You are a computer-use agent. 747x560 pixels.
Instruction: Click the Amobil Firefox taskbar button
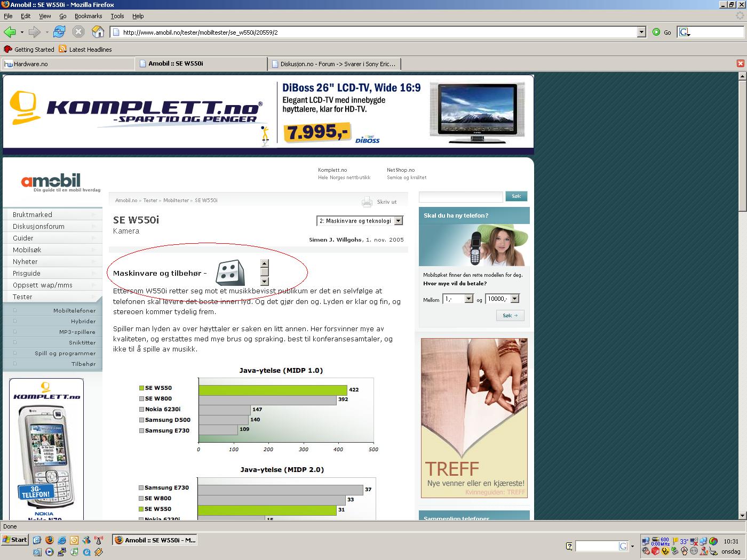[155, 540]
